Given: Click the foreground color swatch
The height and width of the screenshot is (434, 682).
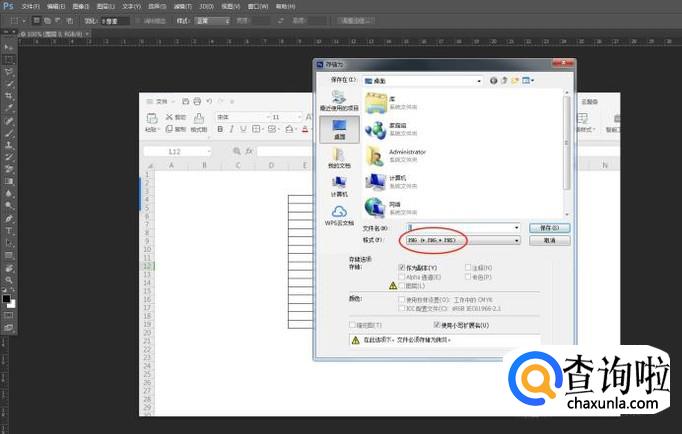Looking at the screenshot, I should click(x=6, y=299).
